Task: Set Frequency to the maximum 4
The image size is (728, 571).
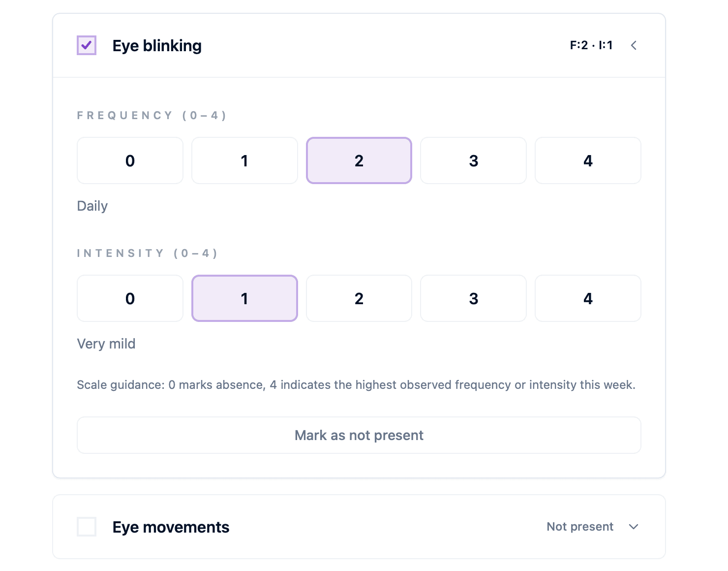Action: pyautogui.click(x=588, y=160)
